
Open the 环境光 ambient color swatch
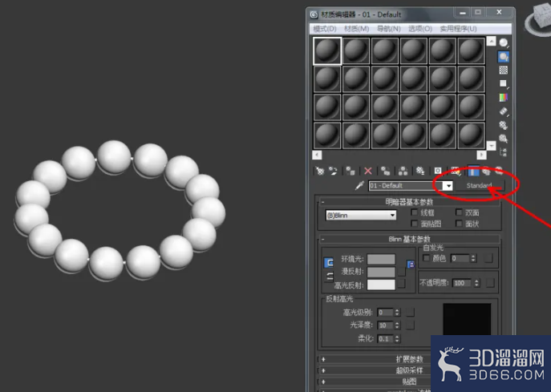(x=381, y=259)
